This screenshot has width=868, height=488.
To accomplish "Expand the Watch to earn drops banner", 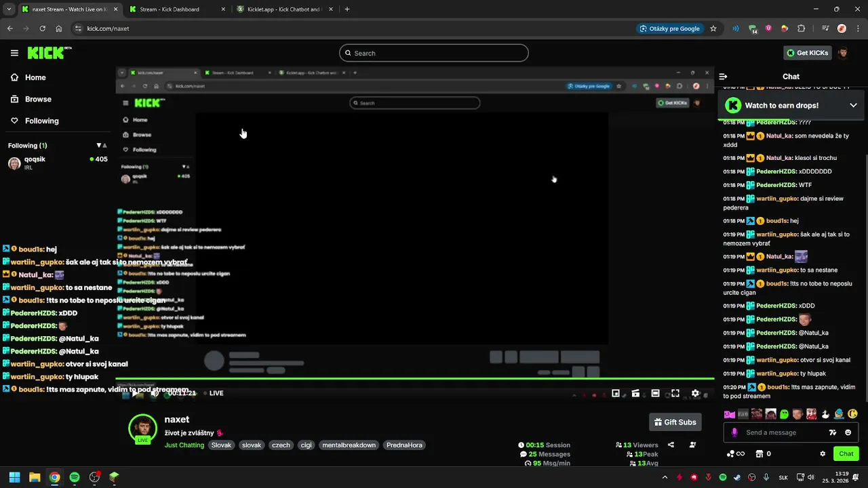I will (853, 106).
